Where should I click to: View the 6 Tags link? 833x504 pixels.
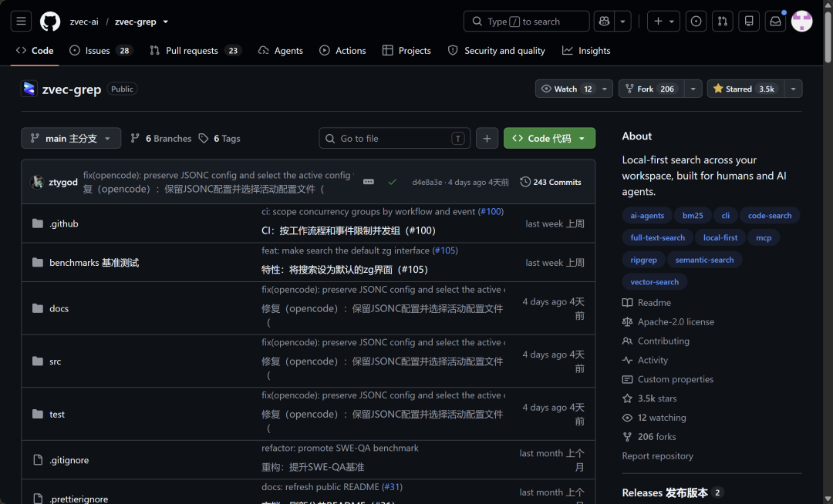point(219,138)
